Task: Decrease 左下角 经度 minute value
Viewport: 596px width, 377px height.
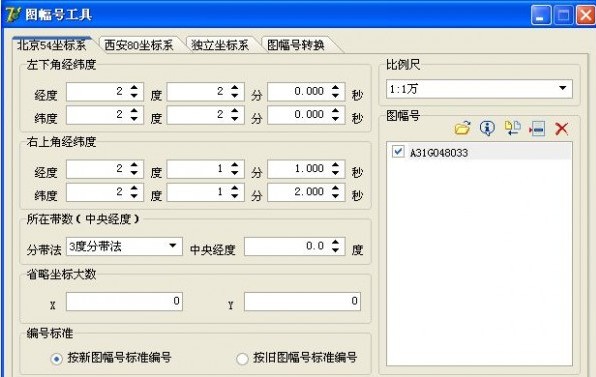Action: pos(235,95)
